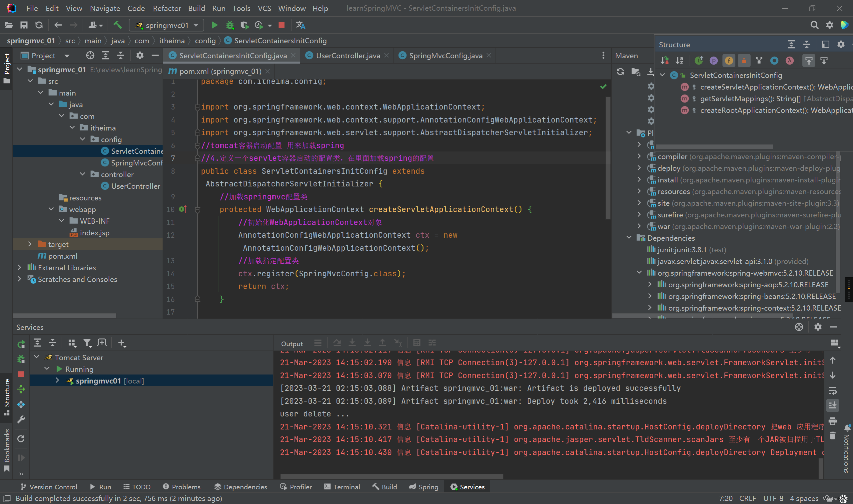
Task: Expand springmvc01 [local] service node
Action: tap(57, 381)
